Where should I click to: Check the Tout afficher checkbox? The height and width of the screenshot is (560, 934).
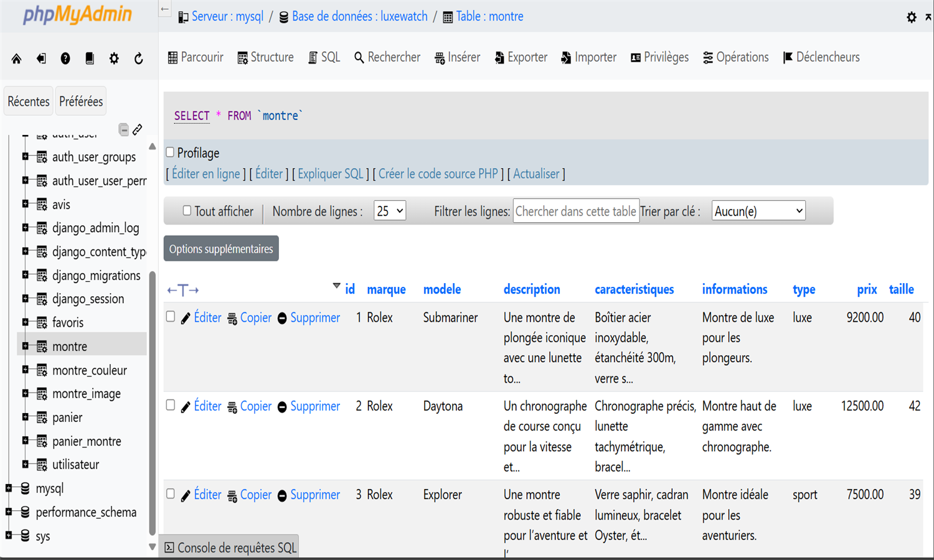point(187,211)
